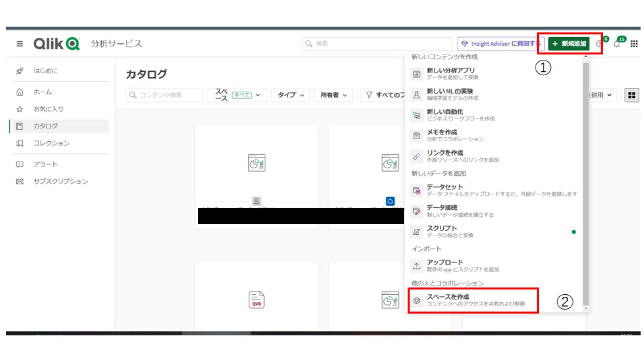
Task: Open notifications via the bell icon
Action: coord(617,44)
